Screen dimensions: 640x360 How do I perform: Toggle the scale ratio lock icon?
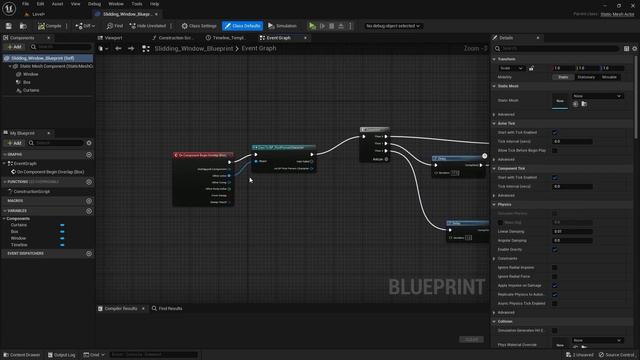[x=531, y=69]
